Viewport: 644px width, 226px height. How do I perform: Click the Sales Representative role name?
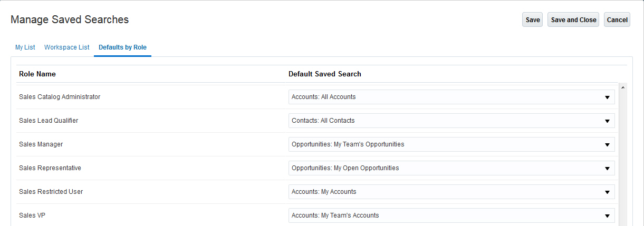[50, 168]
